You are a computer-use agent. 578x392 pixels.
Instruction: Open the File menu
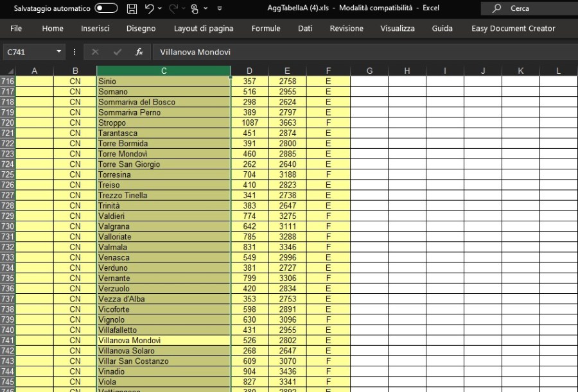point(16,28)
